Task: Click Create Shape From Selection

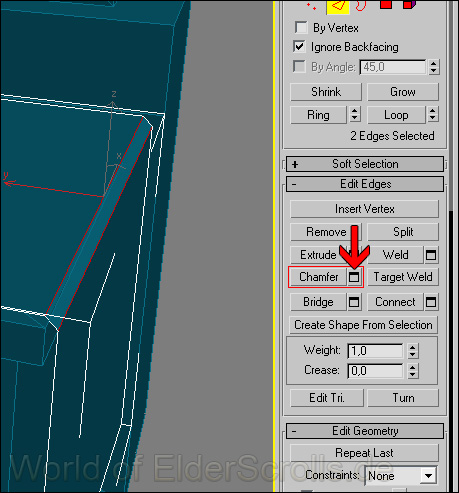Action: [364, 325]
